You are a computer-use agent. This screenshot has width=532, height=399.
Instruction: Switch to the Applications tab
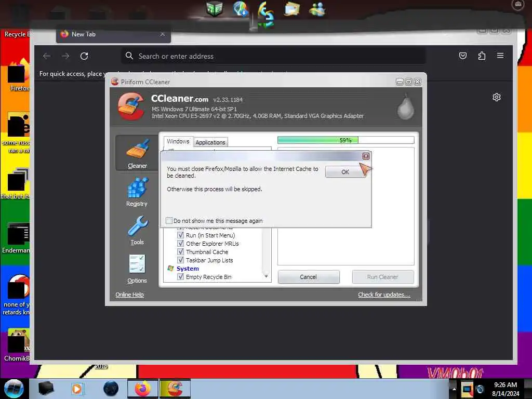click(210, 142)
